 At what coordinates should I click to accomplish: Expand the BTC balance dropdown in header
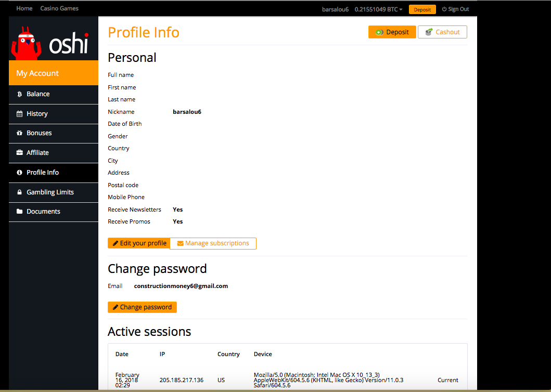point(378,9)
